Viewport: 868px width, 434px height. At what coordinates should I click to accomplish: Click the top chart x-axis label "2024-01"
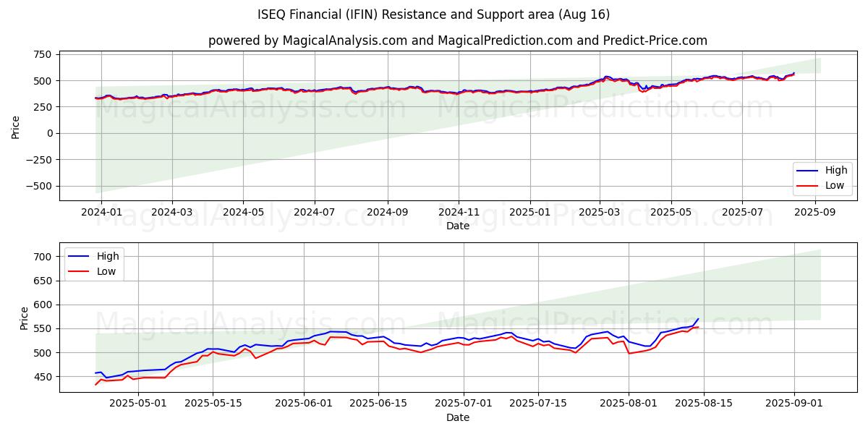point(101,213)
